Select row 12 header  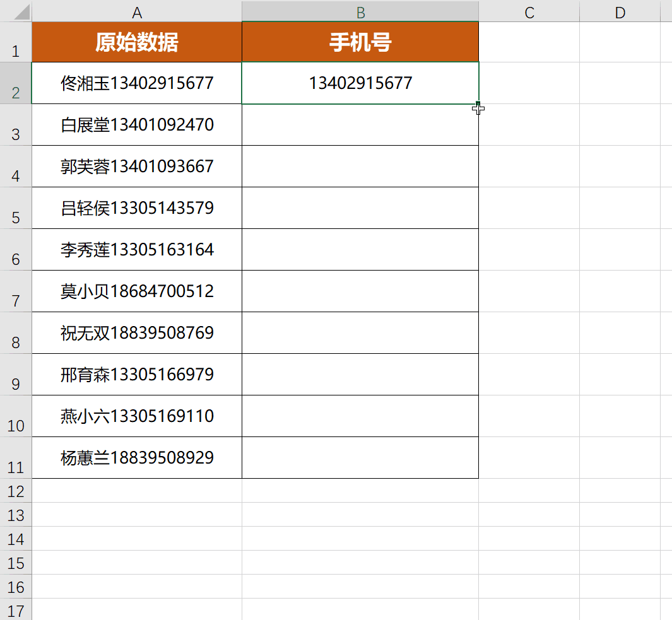pos(16,491)
